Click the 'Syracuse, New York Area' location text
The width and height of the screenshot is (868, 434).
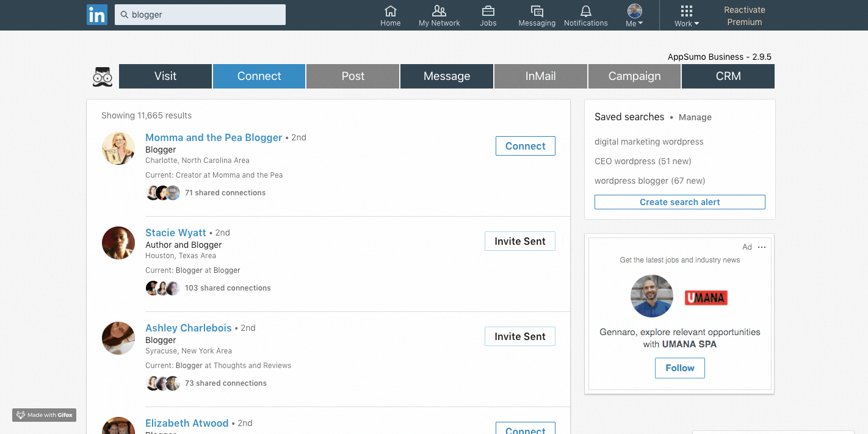189,351
